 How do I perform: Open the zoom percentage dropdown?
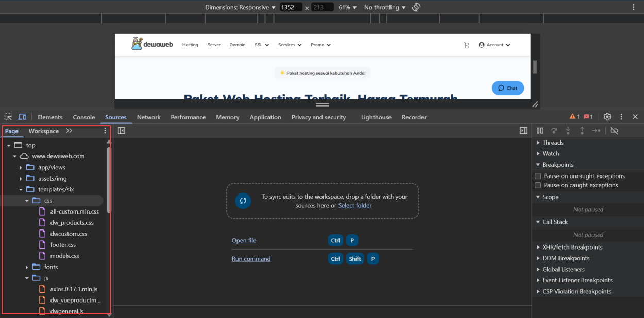348,7
